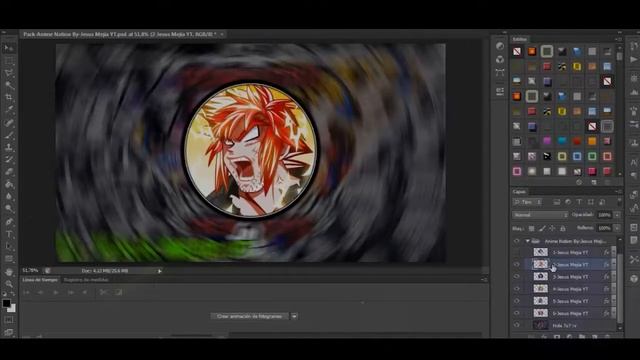
Task: Toggle Quick Mask mode in toolbar
Action: (9, 320)
